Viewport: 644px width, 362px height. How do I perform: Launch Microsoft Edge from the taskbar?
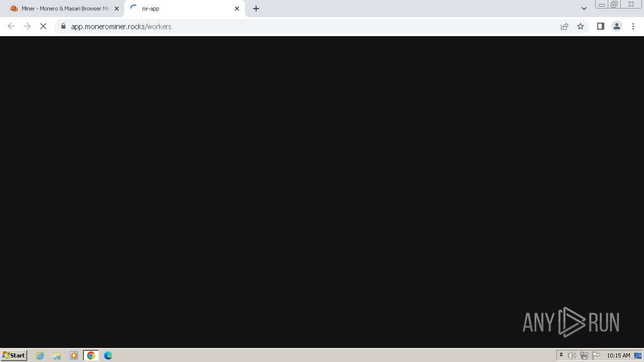click(108, 355)
